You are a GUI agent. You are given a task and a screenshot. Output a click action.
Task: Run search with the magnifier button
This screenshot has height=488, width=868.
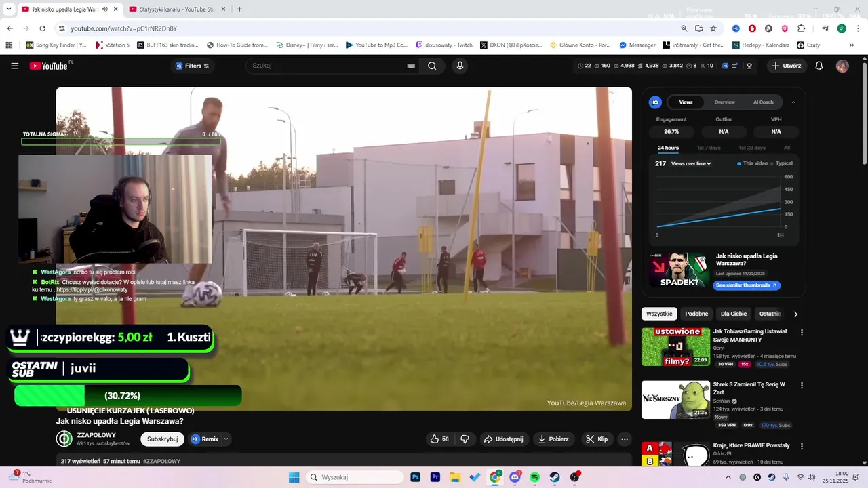click(x=432, y=66)
